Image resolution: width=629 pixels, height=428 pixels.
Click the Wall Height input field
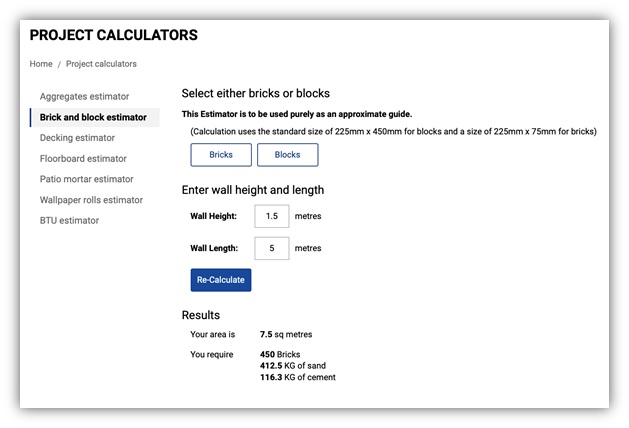point(272,216)
